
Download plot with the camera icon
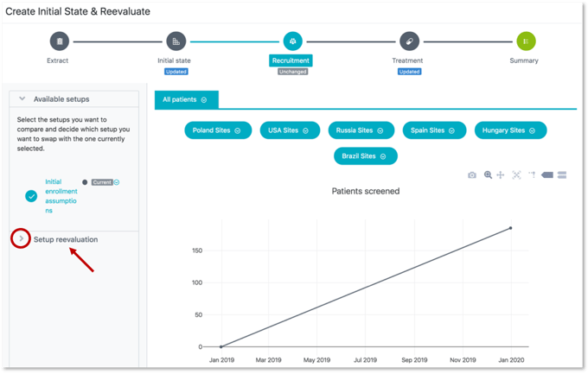[472, 175]
